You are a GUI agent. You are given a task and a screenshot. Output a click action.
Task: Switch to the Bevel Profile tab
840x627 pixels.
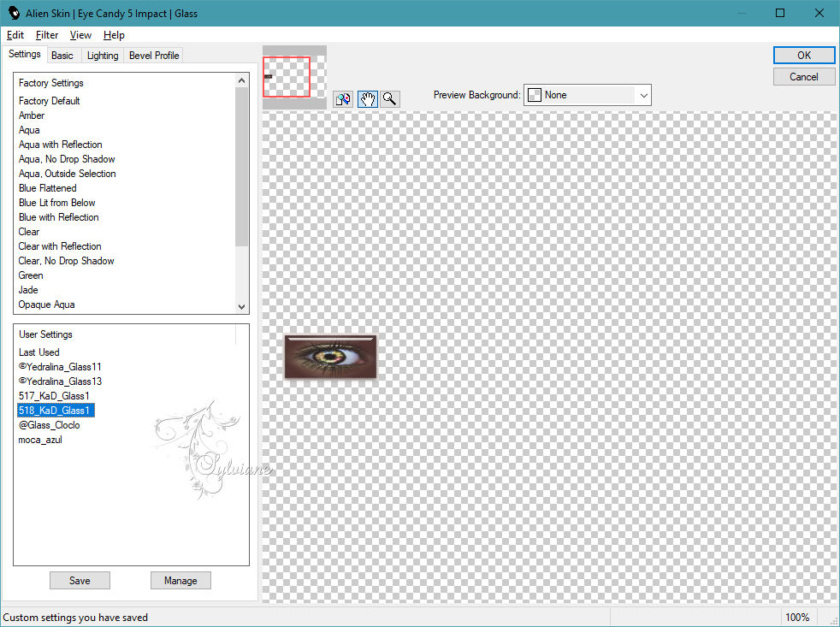point(154,56)
